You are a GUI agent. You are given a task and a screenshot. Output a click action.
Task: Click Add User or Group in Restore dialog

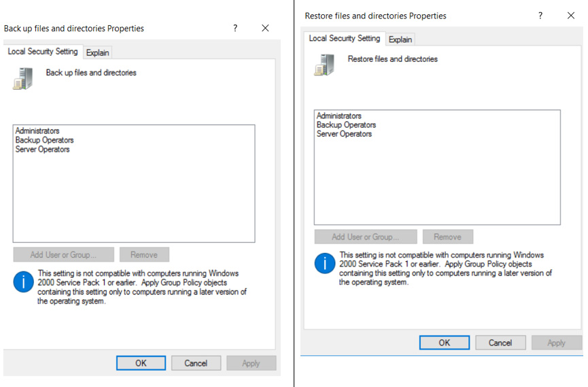366,237
